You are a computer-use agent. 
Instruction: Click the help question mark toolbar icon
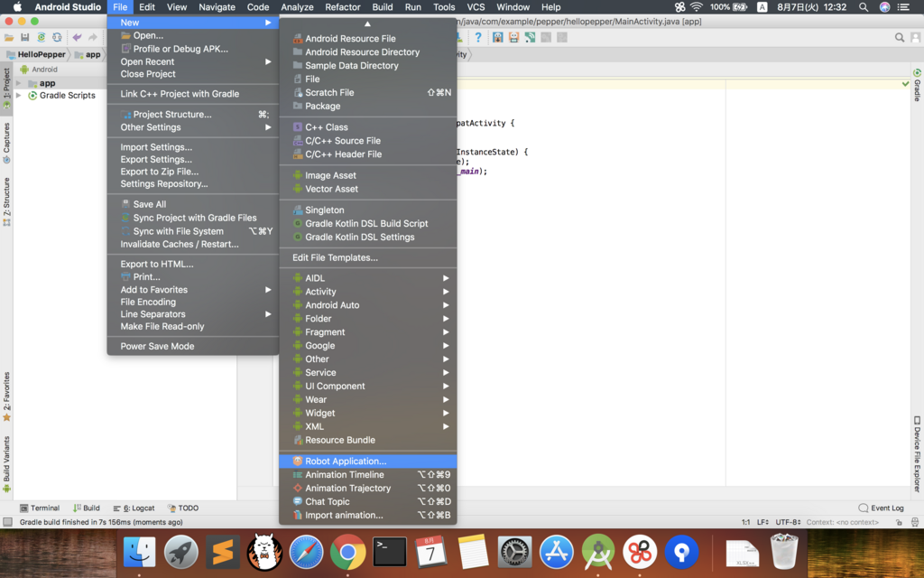(x=478, y=37)
